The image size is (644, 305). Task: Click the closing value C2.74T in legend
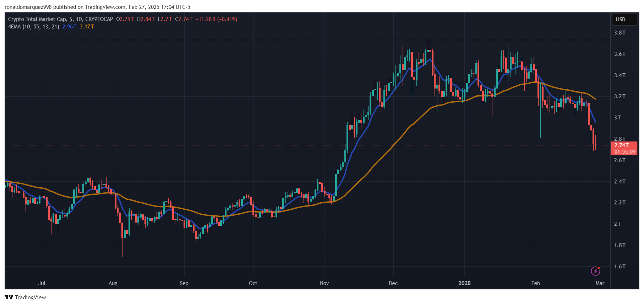pos(184,19)
